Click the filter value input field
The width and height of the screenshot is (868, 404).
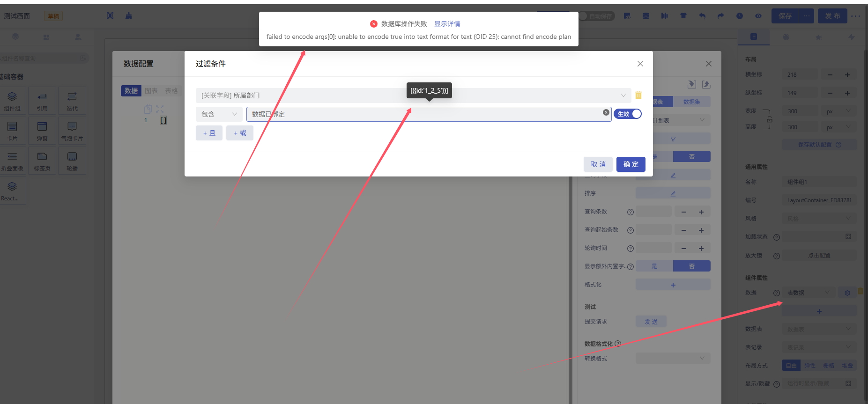pos(429,114)
